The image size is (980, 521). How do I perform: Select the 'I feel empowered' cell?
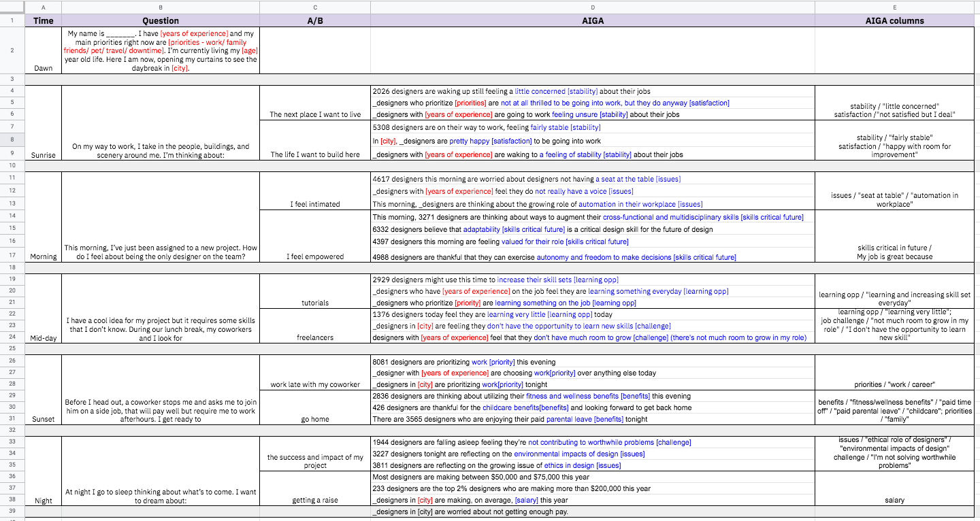tap(315, 237)
